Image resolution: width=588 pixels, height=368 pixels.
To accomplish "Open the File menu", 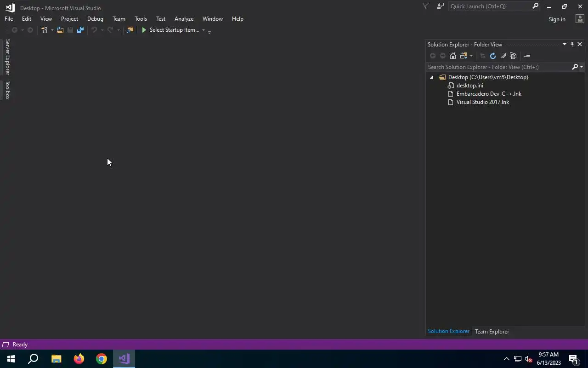I will point(9,19).
